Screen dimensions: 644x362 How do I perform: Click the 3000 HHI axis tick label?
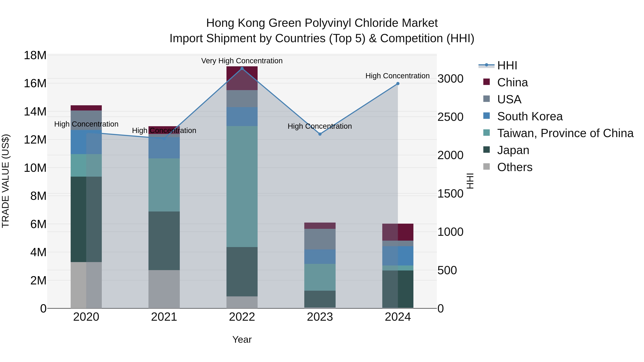point(450,79)
